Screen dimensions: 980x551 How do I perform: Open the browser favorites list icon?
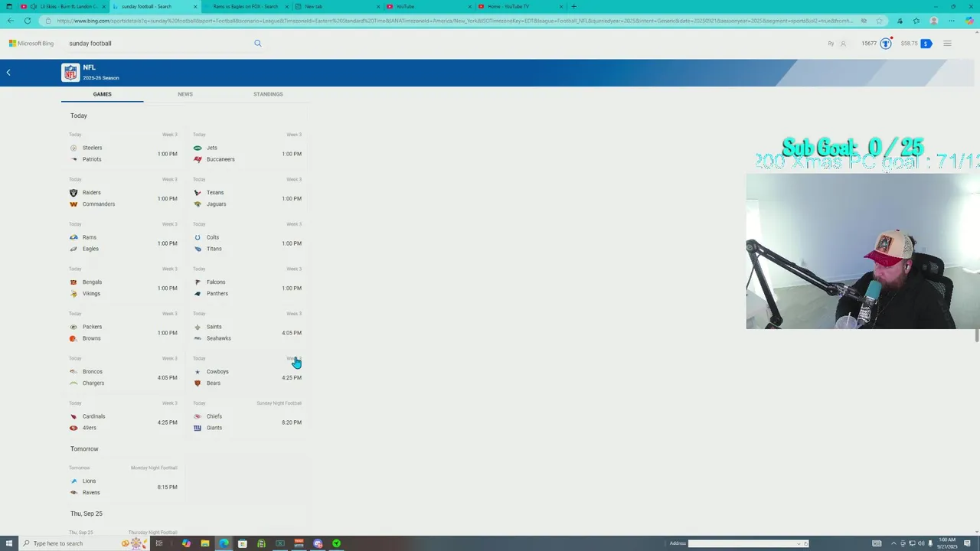point(916,21)
